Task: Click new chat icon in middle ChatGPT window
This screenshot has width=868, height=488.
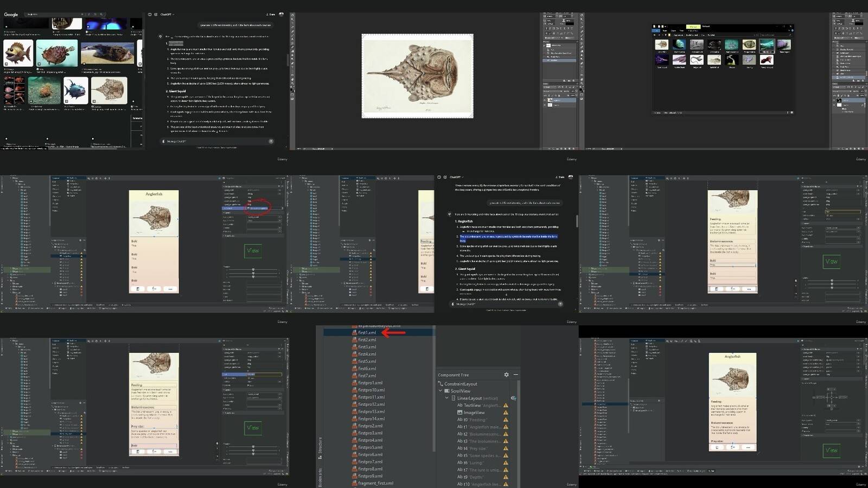Action: pyautogui.click(x=445, y=177)
